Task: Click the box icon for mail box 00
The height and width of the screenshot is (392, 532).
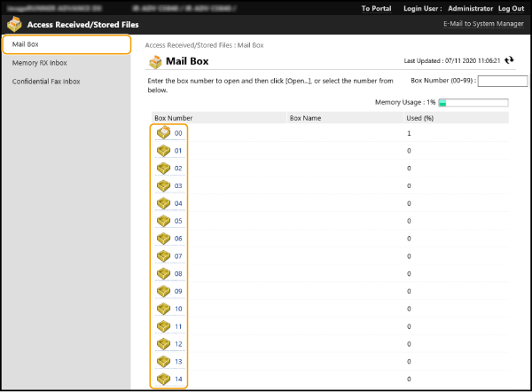Action: [163, 133]
